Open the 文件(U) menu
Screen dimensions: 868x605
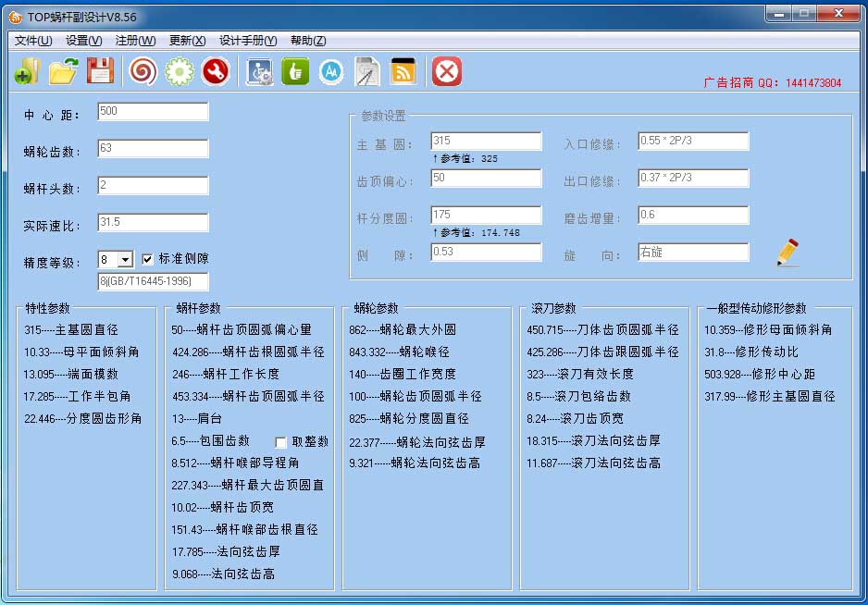[x=33, y=41]
